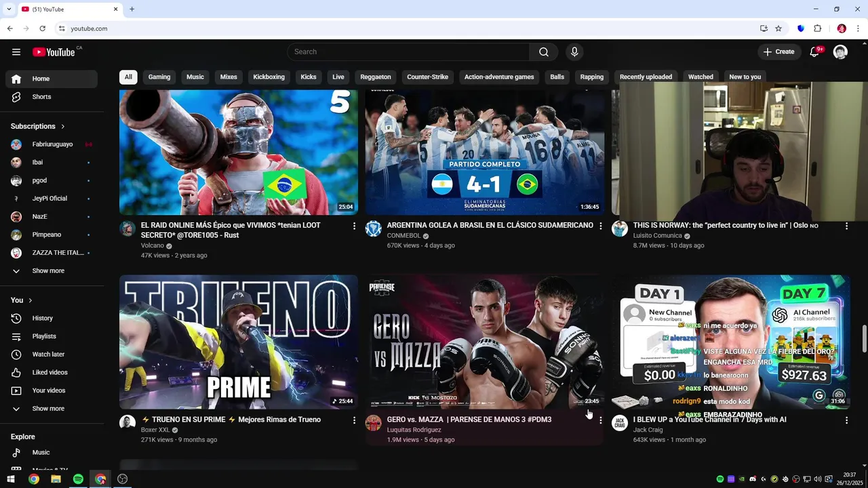Open Home in the sidebar

pyautogui.click(x=52, y=79)
